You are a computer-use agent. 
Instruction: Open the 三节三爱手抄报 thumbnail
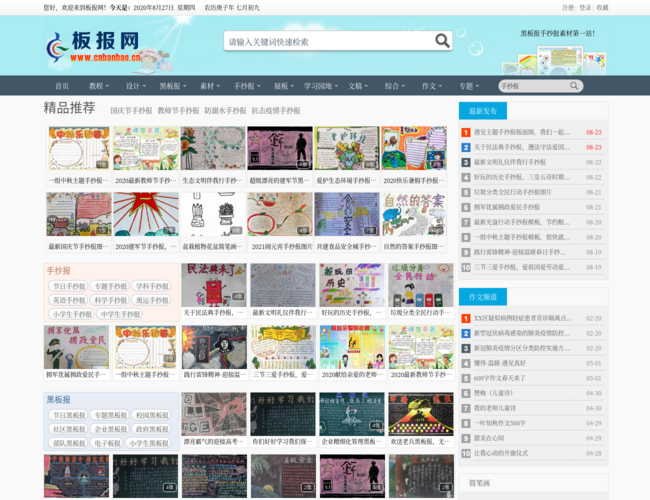coord(283,347)
